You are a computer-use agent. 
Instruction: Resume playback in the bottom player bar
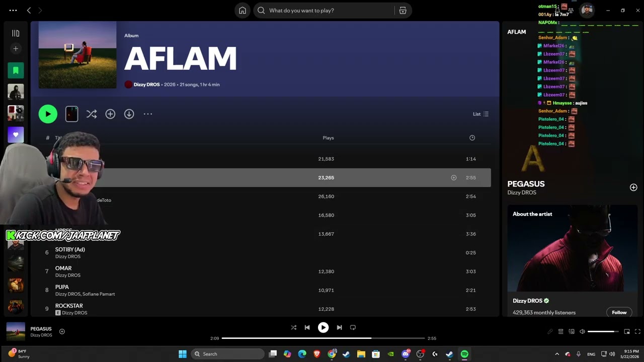[x=323, y=327]
